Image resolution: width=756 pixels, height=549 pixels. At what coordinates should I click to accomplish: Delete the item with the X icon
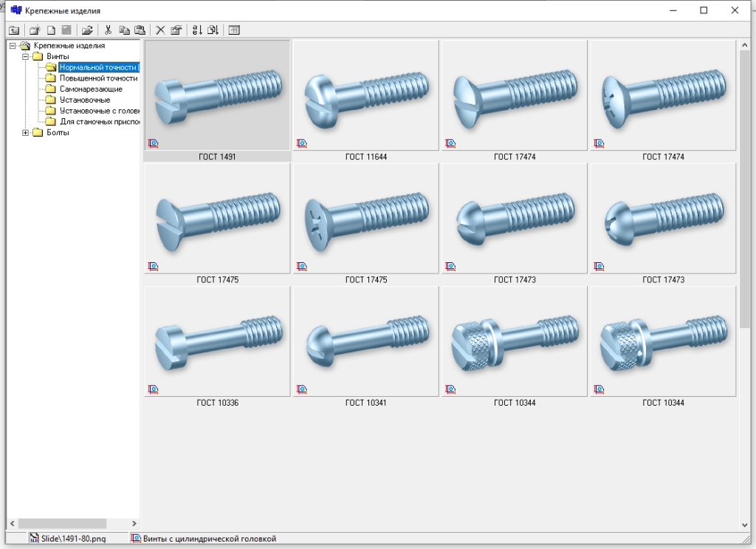click(160, 30)
